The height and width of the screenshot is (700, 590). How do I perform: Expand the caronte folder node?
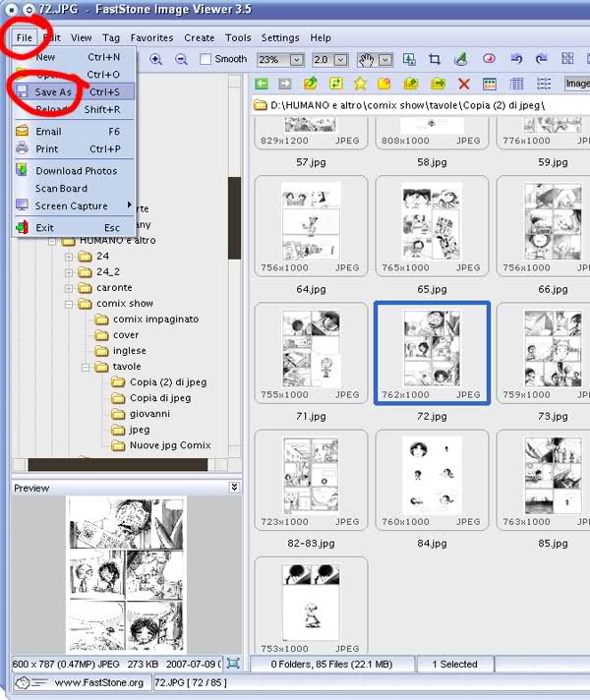pos(68,288)
